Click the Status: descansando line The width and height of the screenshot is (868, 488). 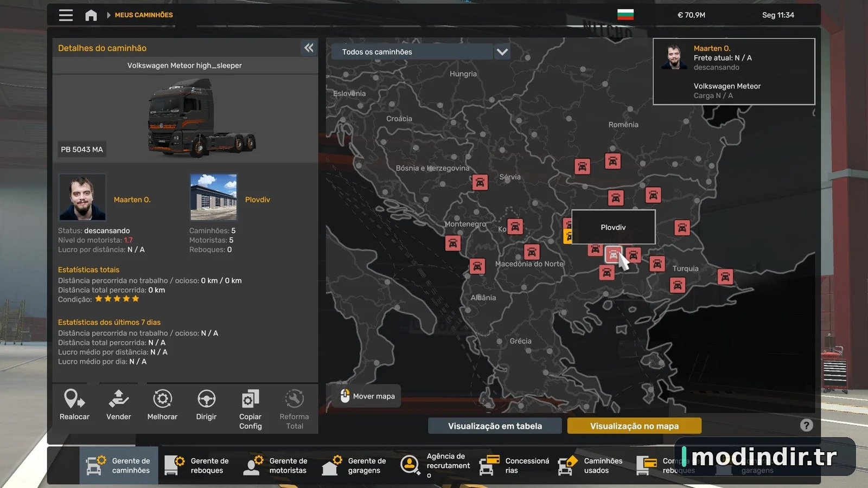point(94,230)
